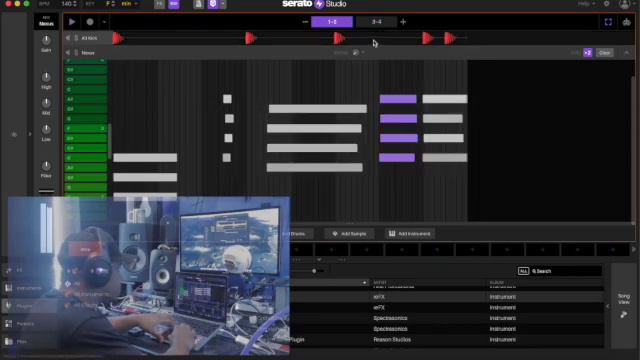Image resolution: width=640 pixels, height=360 pixels.
Task: Select the 1-2 bars tab
Action: pos(332,22)
